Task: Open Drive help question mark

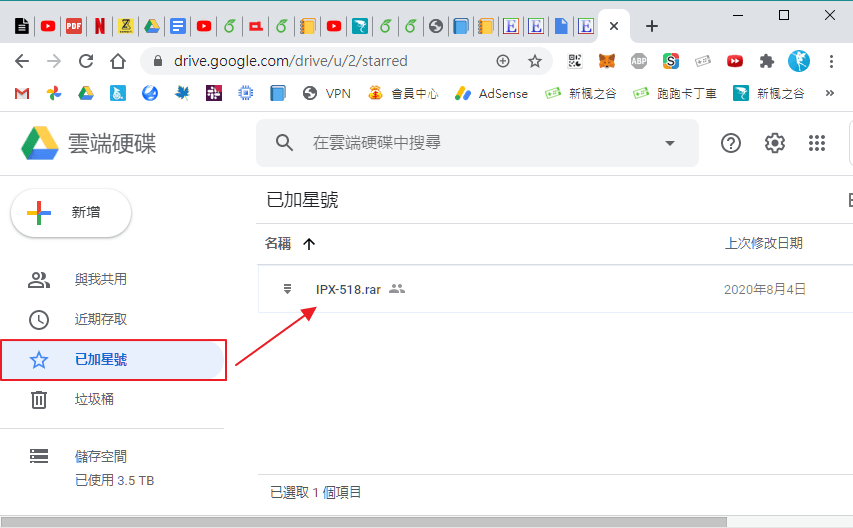Action: pyautogui.click(x=731, y=143)
